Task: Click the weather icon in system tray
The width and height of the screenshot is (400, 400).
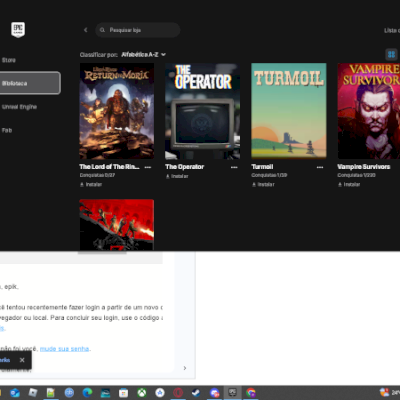Action: coord(384,392)
